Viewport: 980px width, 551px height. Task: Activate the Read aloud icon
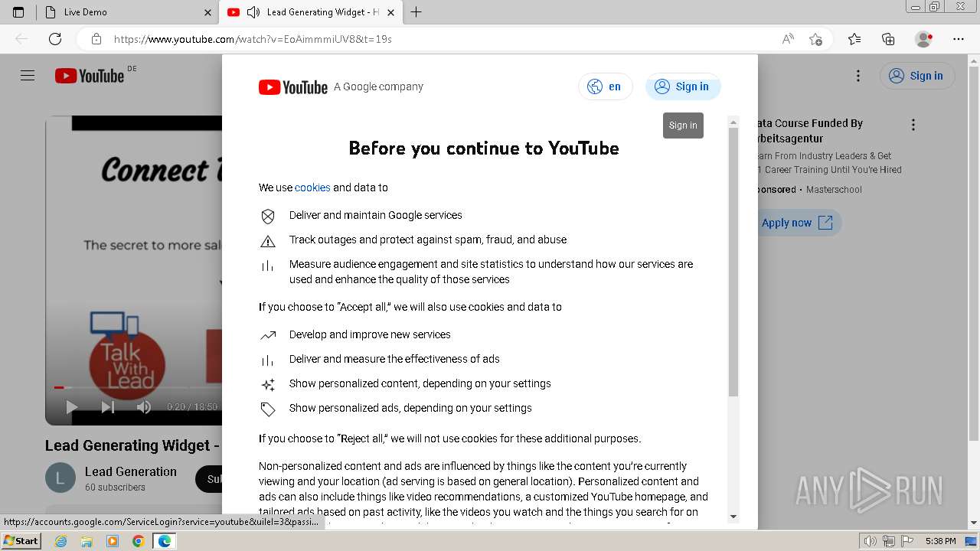pyautogui.click(x=788, y=39)
